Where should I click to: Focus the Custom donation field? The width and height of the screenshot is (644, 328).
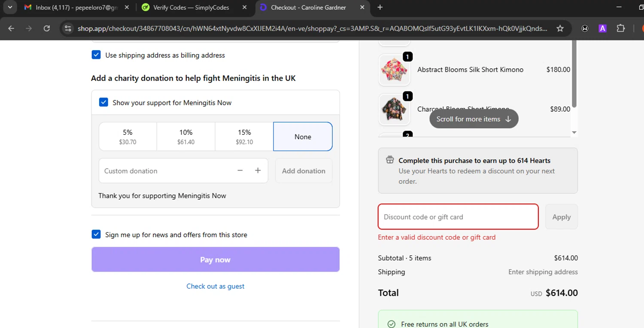pos(167,170)
